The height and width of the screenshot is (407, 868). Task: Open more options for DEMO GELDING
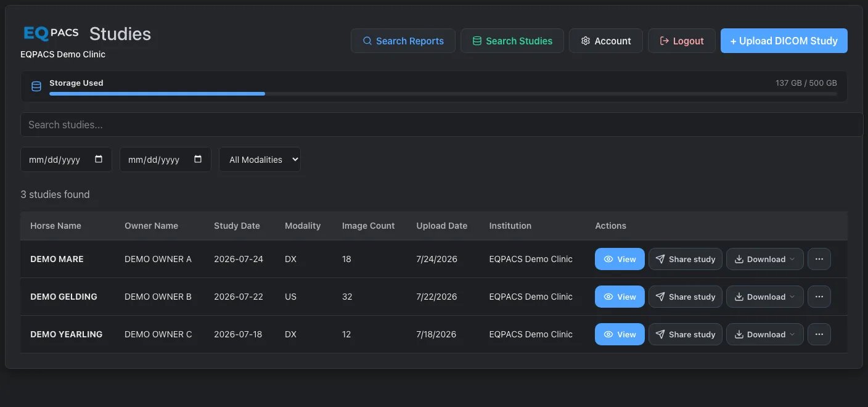coord(819,297)
